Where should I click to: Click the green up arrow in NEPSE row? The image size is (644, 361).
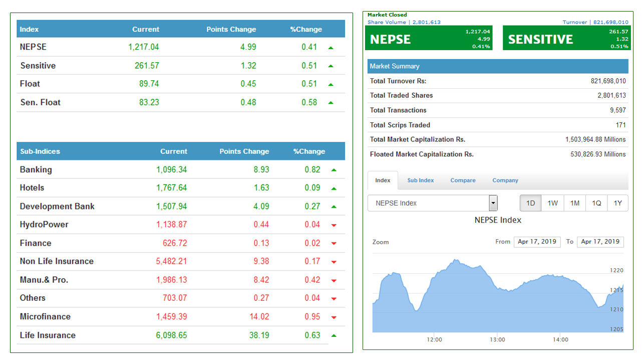pos(331,48)
